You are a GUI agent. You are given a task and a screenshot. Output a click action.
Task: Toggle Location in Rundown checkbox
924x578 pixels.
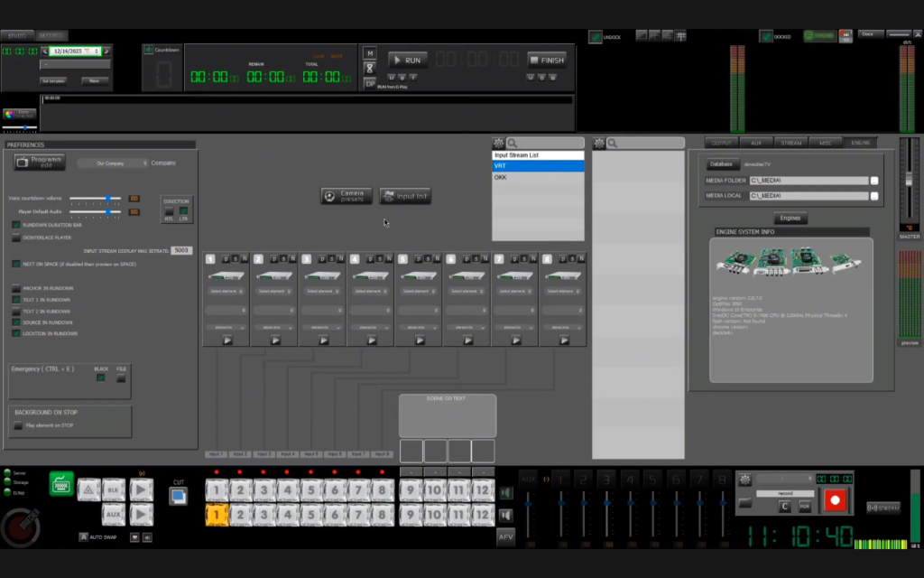pyautogui.click(x=16, y=333)
